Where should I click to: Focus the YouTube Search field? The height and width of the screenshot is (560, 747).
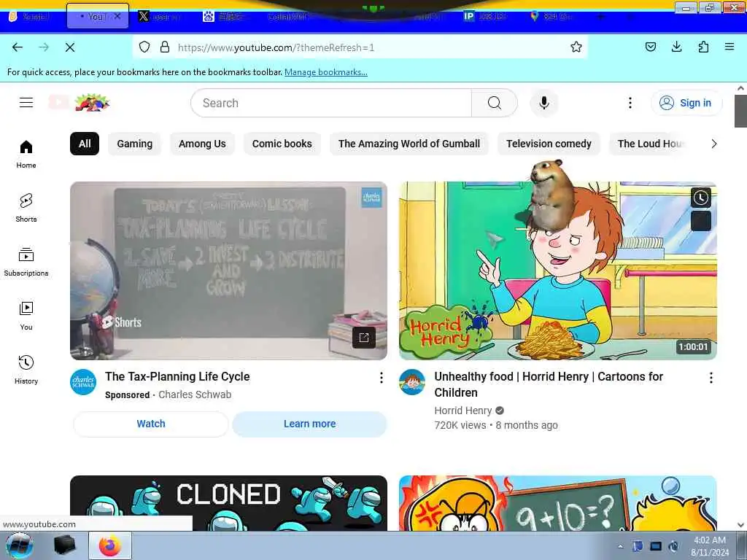pyautogui.click(x=331, y=103)
